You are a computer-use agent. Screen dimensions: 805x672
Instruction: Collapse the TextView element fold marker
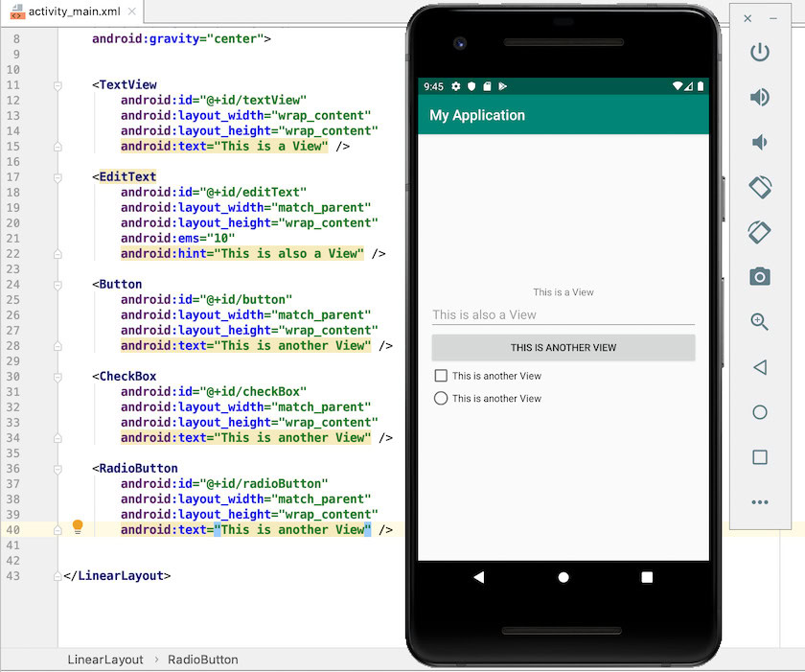tap(57, 84)
